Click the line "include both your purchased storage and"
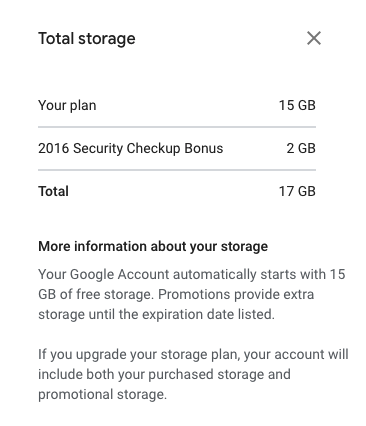This screenshot has height=426, width=366. coord(164,375)
